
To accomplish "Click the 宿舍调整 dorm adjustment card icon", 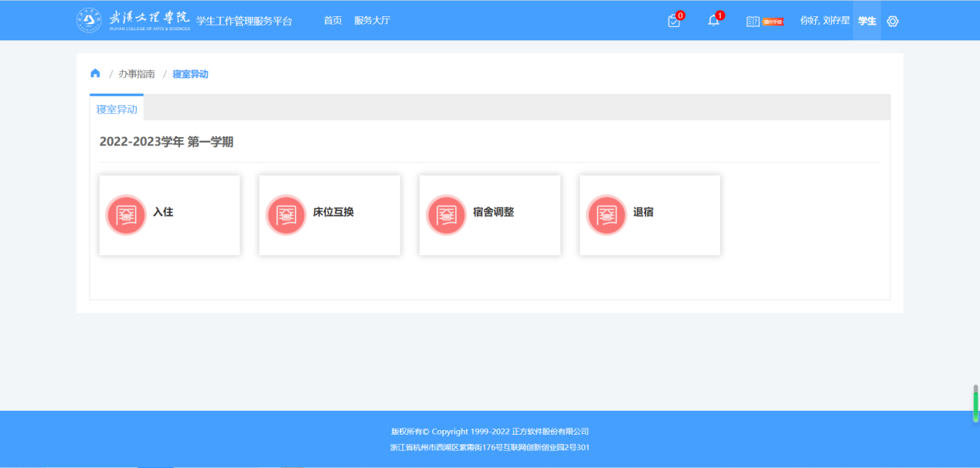I will [x=446, y=215].
